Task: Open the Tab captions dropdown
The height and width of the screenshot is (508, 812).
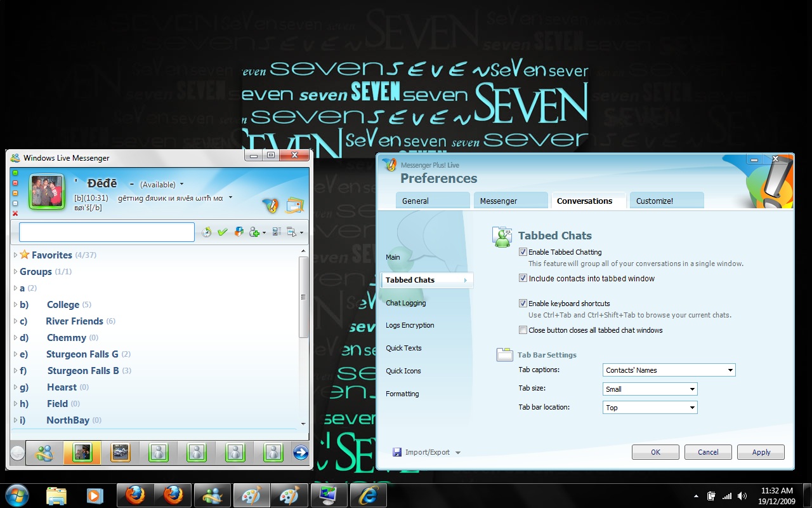Action: point(669,370)
